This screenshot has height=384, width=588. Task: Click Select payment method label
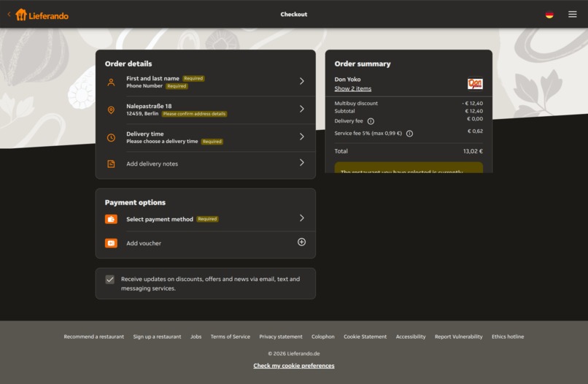click(160, 219)
